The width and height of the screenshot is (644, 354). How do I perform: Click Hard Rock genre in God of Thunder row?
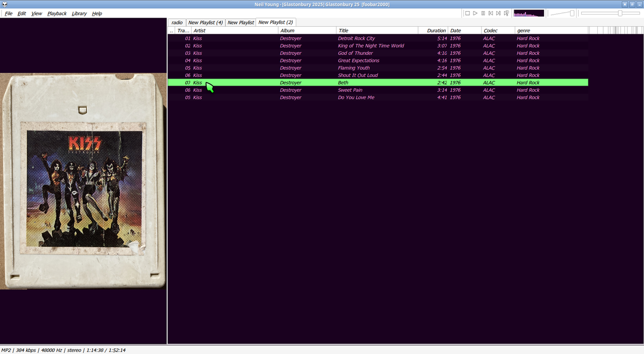[x=528, y=53]
